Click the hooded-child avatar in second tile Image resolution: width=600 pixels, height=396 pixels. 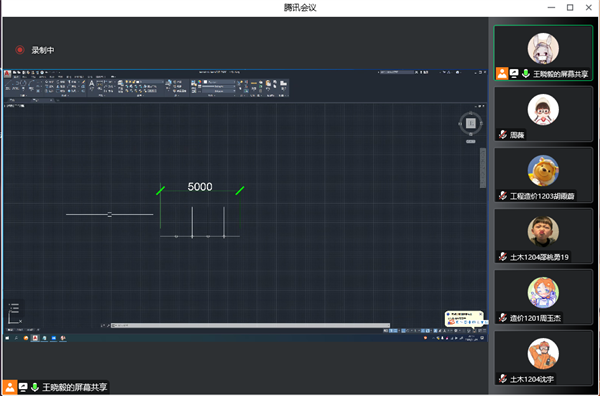tap(543, 109)
